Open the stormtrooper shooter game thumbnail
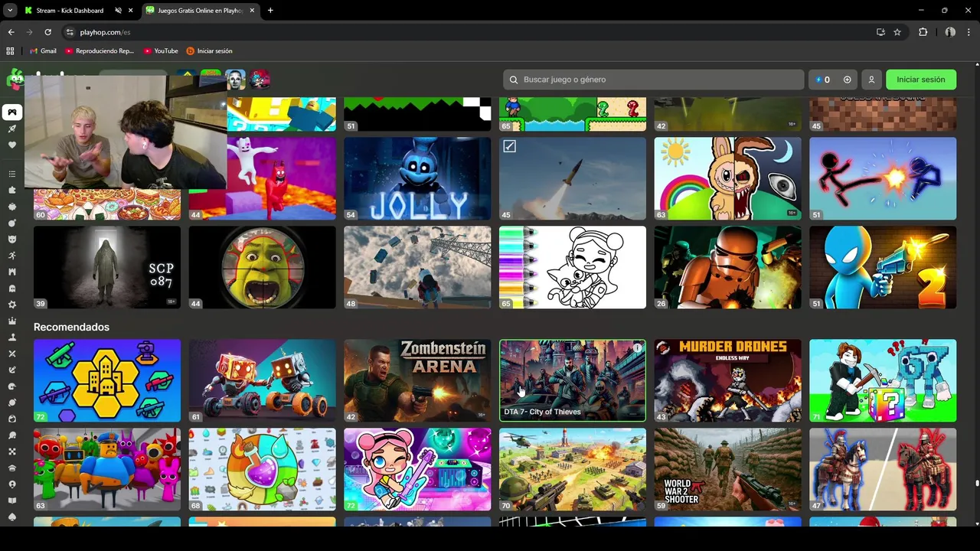 [x=727, y=267]
